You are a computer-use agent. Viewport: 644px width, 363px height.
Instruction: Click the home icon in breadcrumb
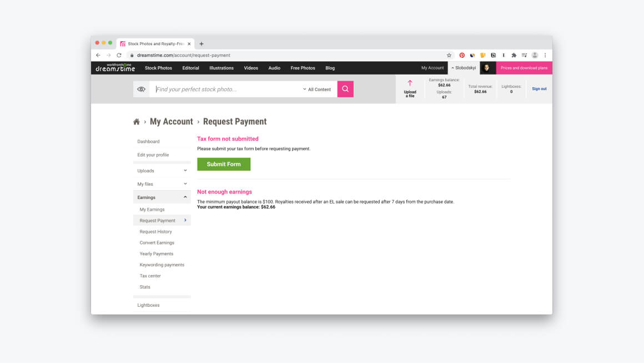coord(137,122)
